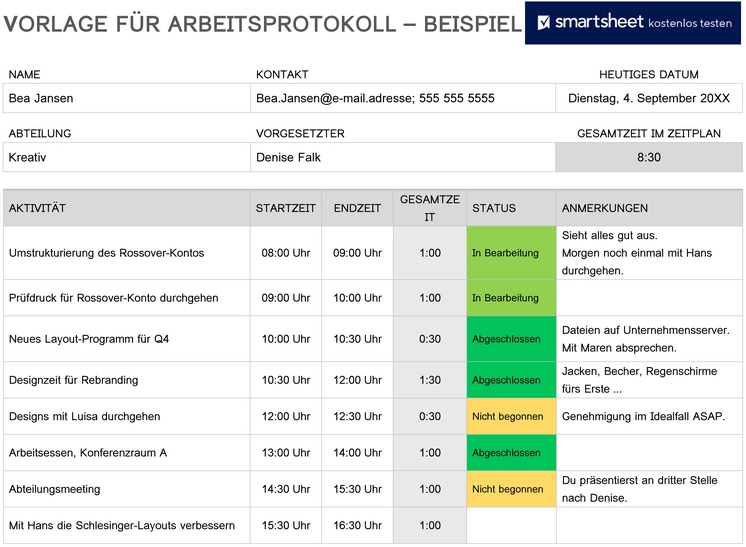The width and height of the screenshot is (746, 547).
Task: Click empty notes cell in Prüfdruck row
Action: tap(649, 298)
